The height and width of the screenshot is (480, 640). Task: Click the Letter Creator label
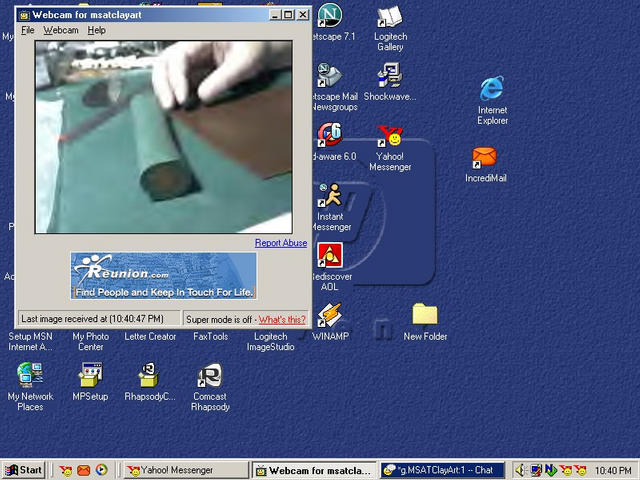click(150, 337)
